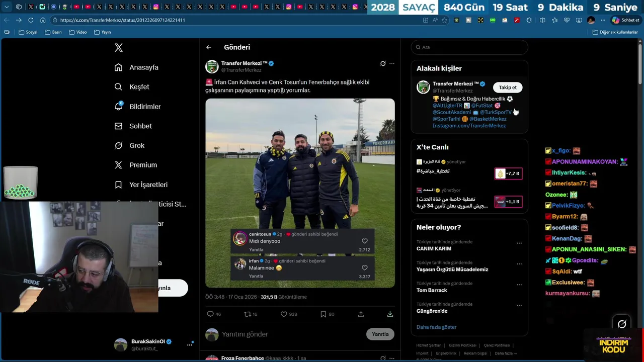
Task: Open the Tom Barrack trending topic
Action: tap(432, 290)
